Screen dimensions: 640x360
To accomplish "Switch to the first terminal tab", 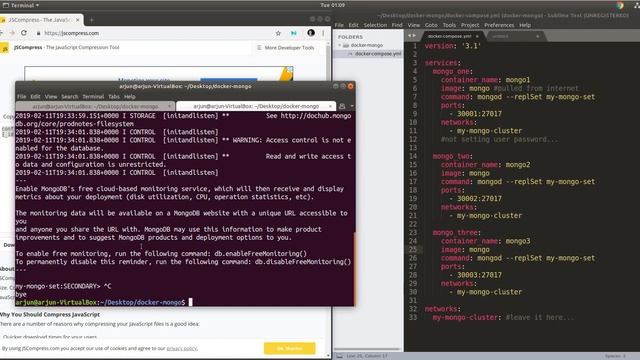I will pos(95,106).
